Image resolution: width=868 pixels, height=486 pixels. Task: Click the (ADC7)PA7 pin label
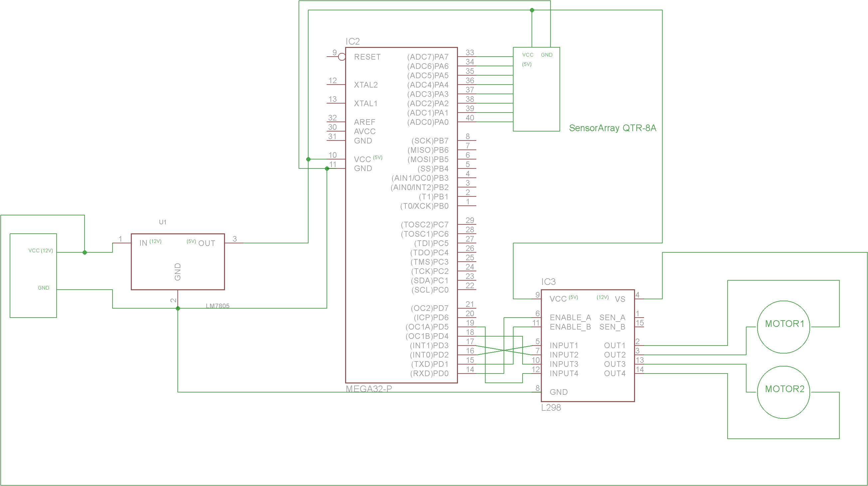point(428,57)
